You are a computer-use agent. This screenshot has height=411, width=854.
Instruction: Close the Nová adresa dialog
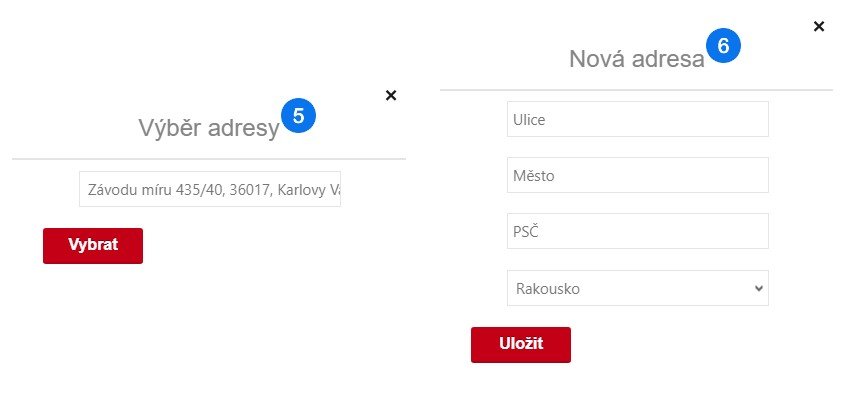coord(819,27)
